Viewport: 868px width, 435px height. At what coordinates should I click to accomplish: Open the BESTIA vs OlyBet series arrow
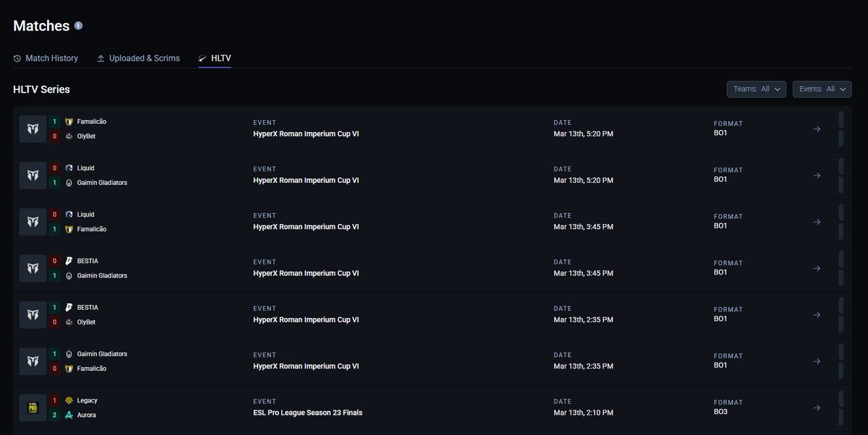click(x=817, y=315)
